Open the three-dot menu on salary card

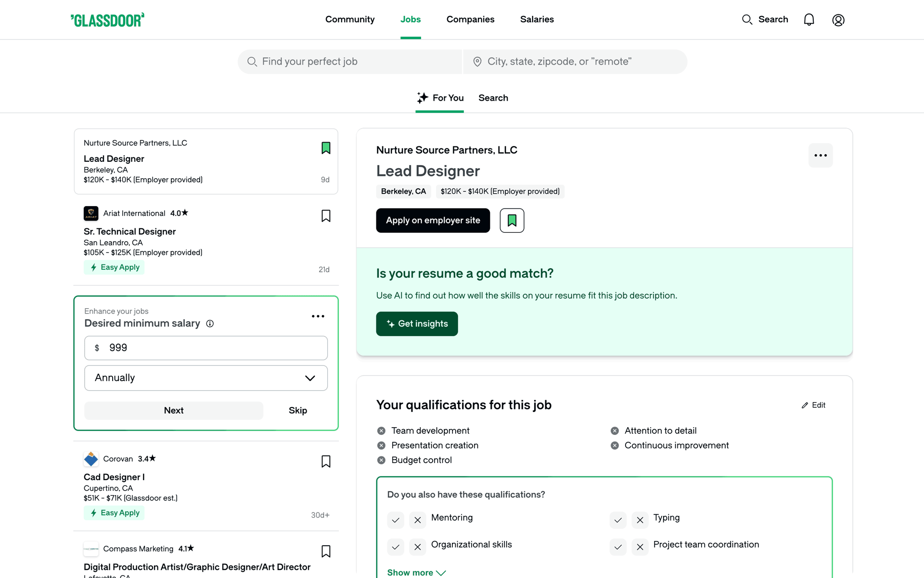point(318,316)
